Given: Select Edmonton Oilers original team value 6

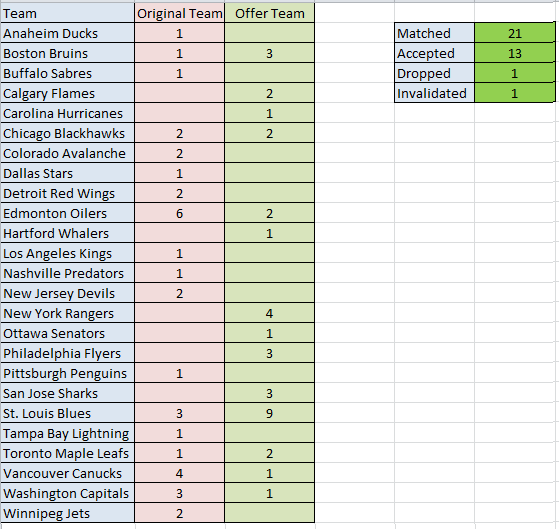Looking at the screenshot, I should click(x=180, y=214).
